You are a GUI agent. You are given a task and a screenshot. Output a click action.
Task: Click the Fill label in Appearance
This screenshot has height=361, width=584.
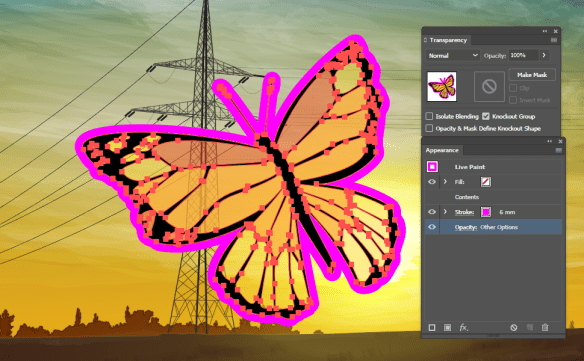click(459, 182)
